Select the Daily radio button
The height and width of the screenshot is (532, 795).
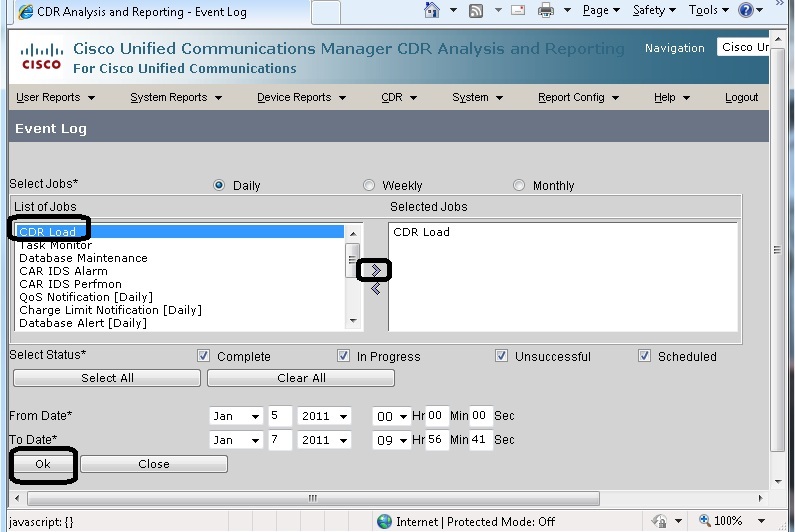[219, 185]
